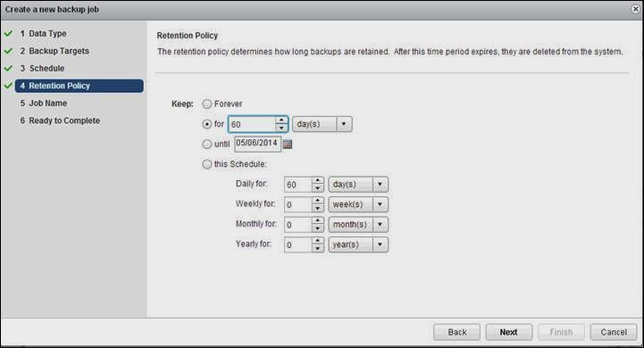Open the calendar picker beside the until date

tap(288, 144)
